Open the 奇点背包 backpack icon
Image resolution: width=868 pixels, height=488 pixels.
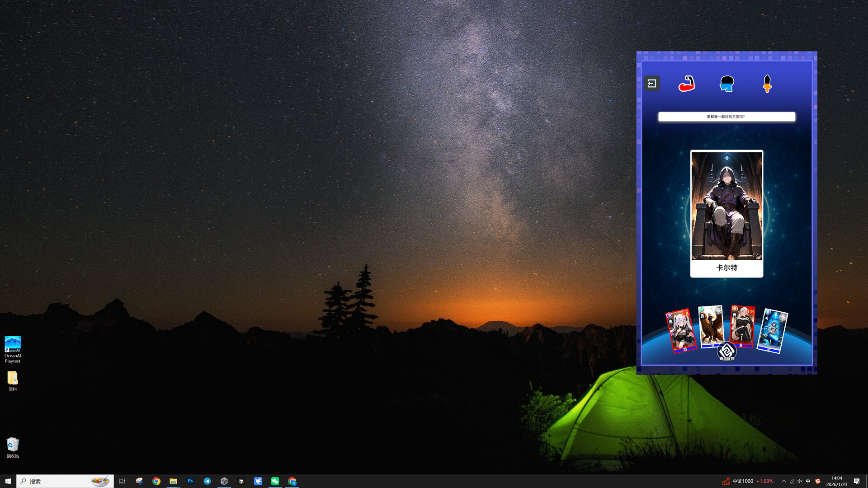tap(726, 352)
